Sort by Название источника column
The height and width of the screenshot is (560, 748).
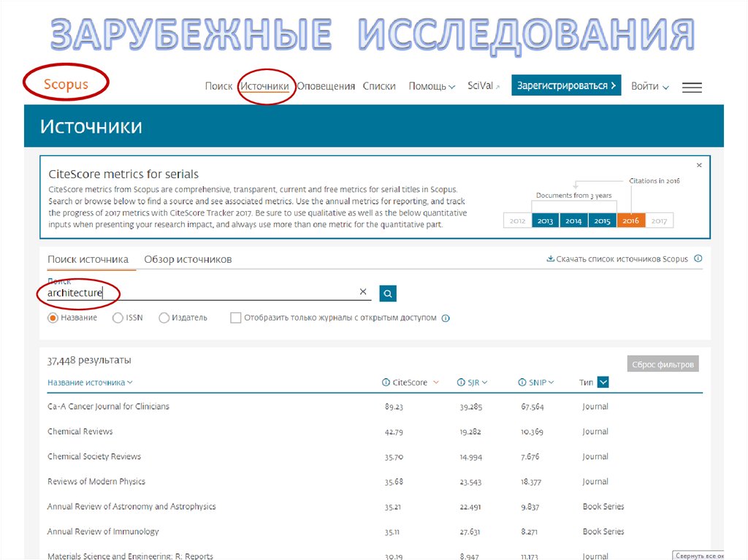point(90,383)
